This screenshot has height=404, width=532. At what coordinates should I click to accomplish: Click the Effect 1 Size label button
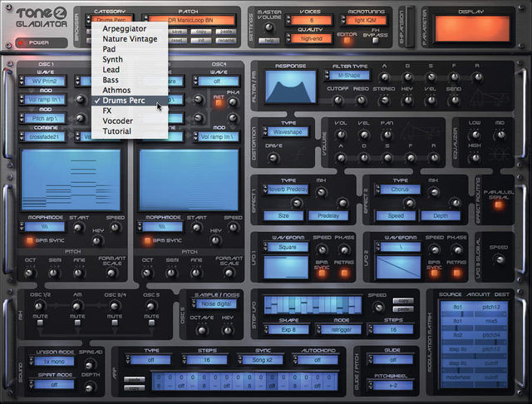pos(283,216)
